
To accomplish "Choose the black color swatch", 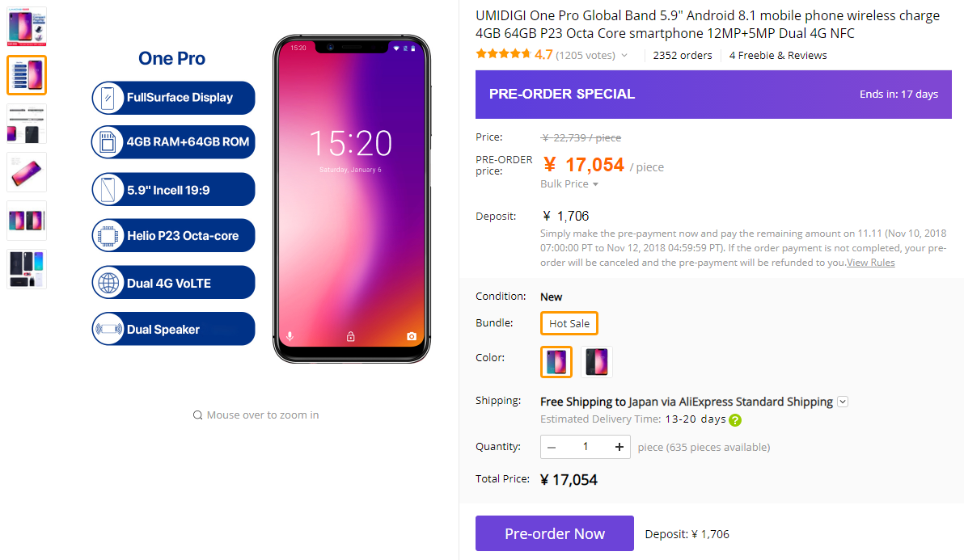I will (x=597, y=362).
